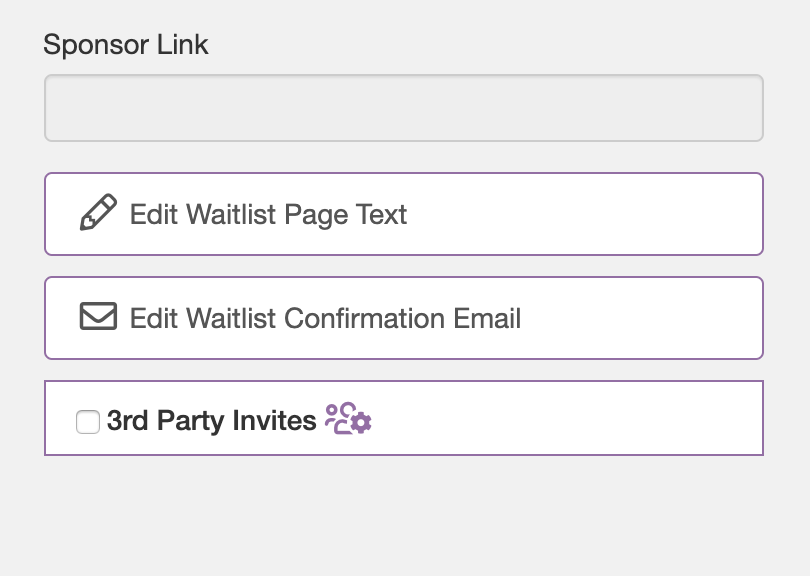The width and height of the screenshot is (810, 576).
Task: Open the Edit Waitlist Confirmation Email button
Action: tap(404, 318)
